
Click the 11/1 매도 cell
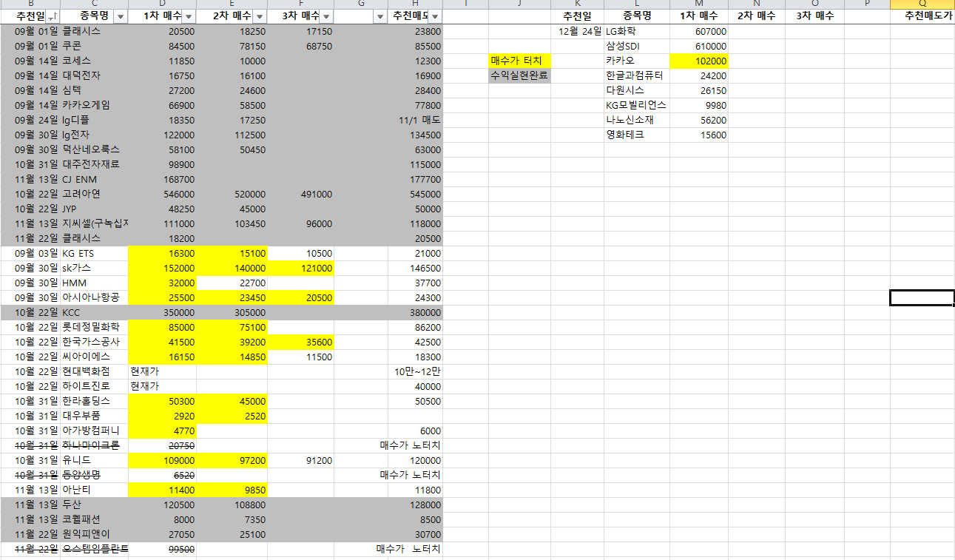pyautogui.click(x=415, y=120)
